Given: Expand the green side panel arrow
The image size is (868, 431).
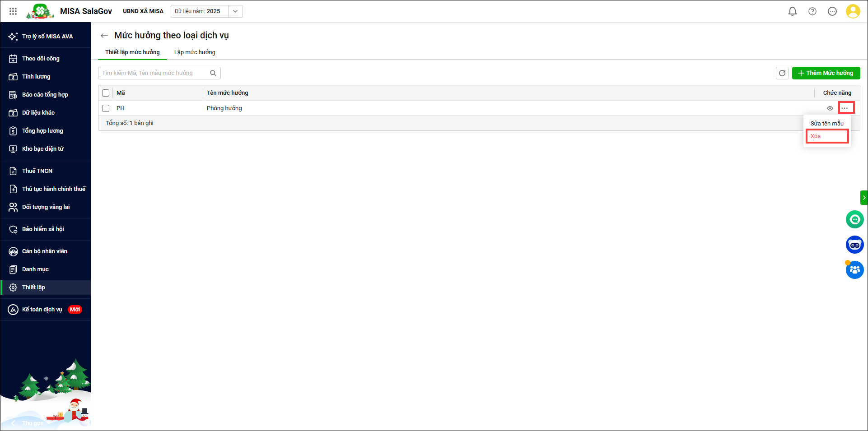Looking at the screenshot, I should tap(864, 198).
